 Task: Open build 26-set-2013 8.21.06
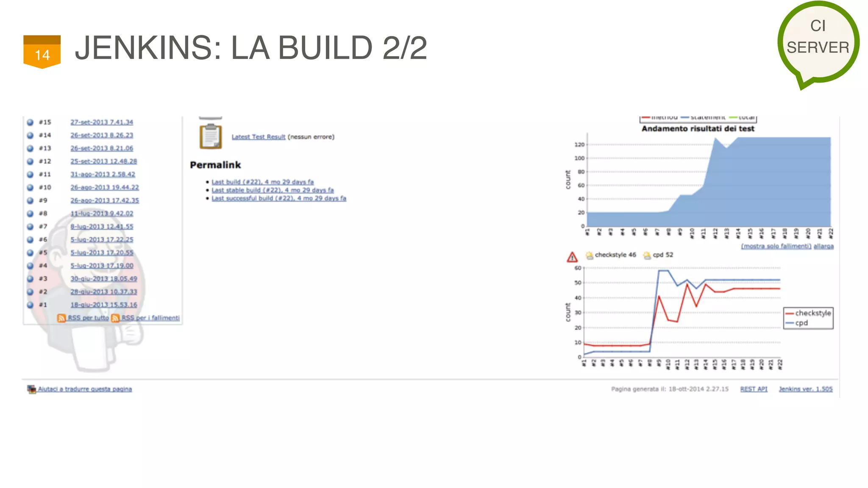tap(102, 148)
